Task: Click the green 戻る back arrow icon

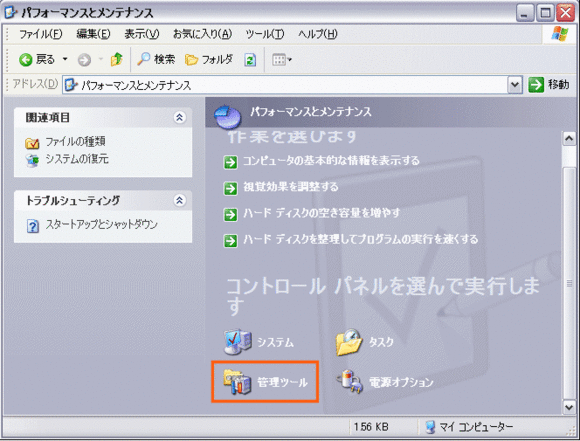Action: click(26, 60)
